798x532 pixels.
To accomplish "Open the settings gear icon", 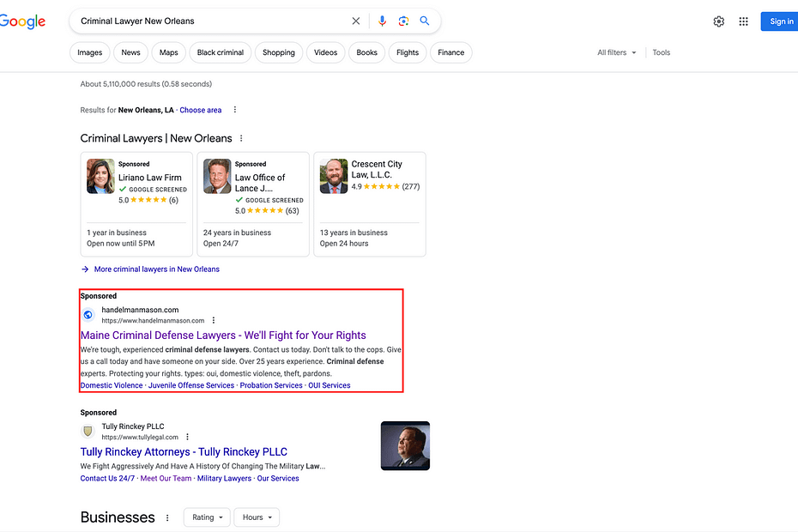I will [x=718, y=21].
